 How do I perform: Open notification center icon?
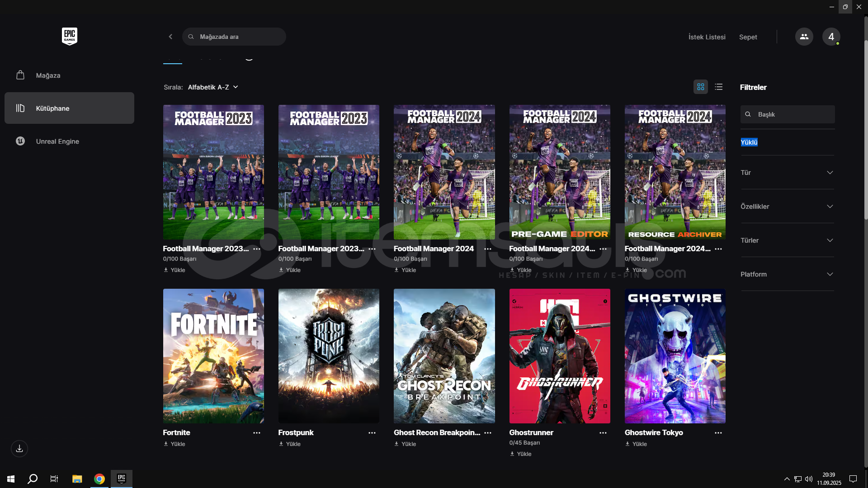(853, 479)
